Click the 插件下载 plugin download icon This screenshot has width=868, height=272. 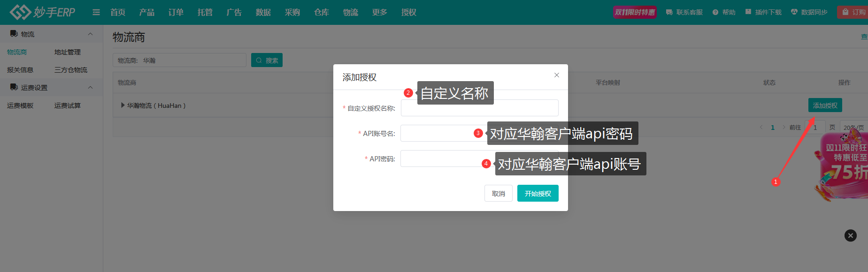(748, 12)
